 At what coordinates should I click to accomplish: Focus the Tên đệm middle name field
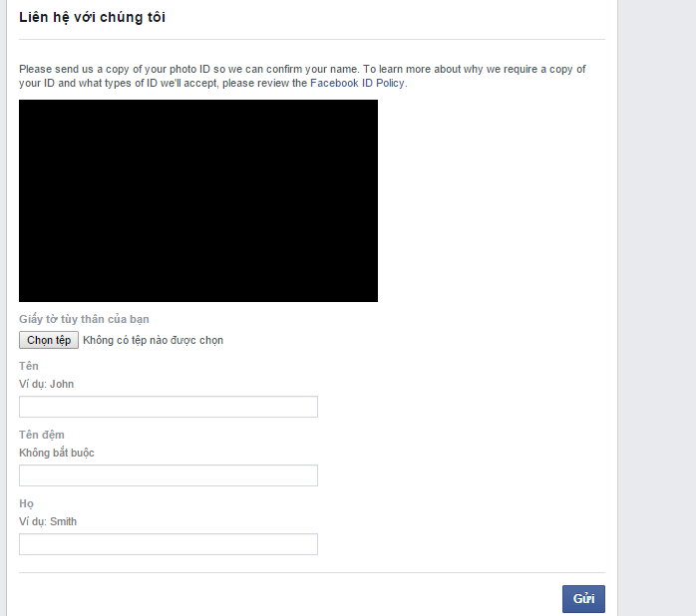pos(169,475)
